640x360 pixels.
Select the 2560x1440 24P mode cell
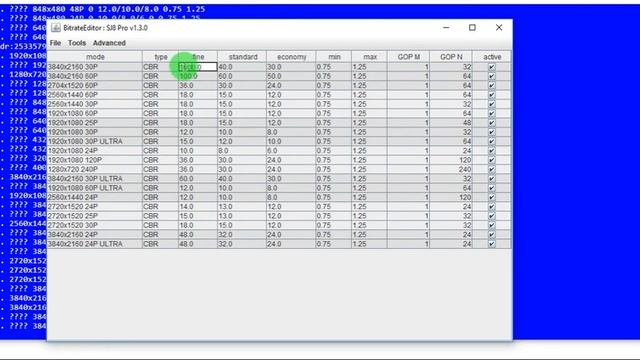tap(95, 197)
